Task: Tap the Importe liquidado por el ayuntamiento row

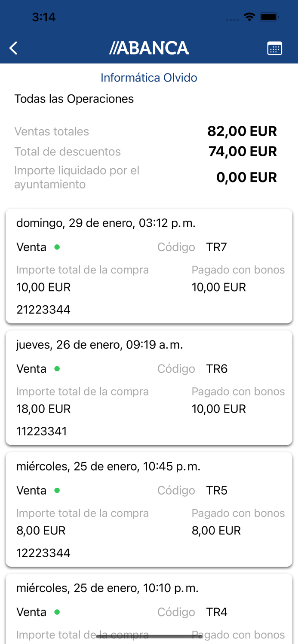Action: point(149,177)
